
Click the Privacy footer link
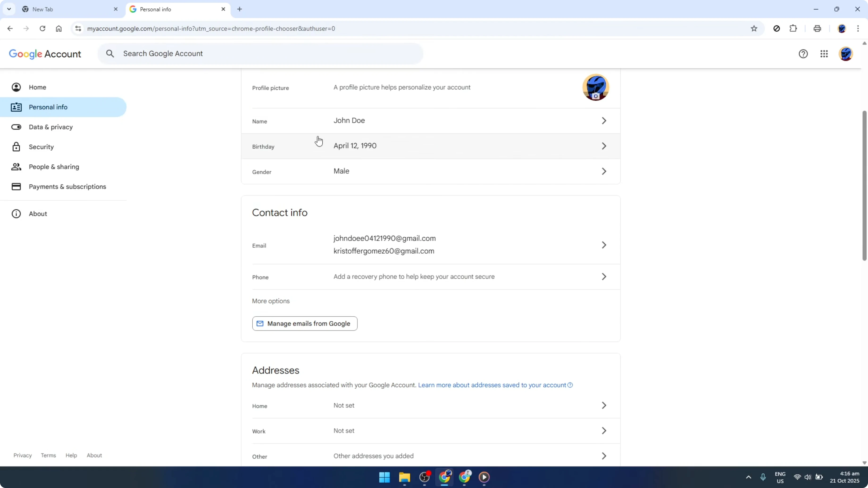tap(23, 455)
